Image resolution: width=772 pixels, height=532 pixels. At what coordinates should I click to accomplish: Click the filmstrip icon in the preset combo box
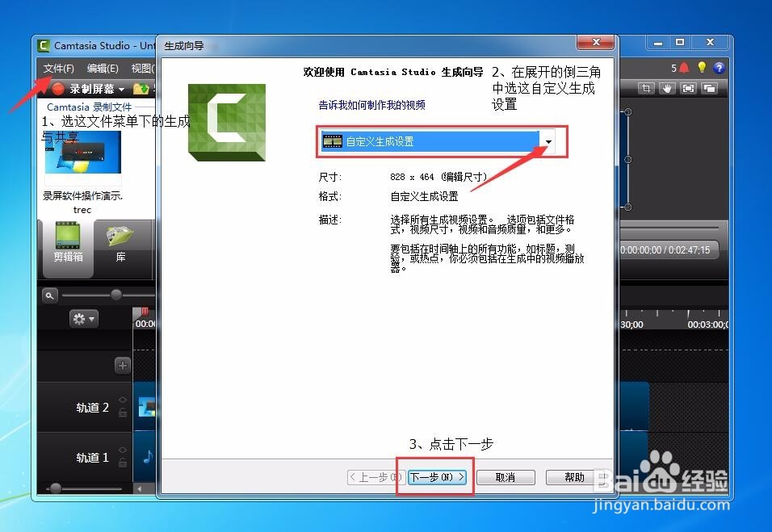coord(333,142)
